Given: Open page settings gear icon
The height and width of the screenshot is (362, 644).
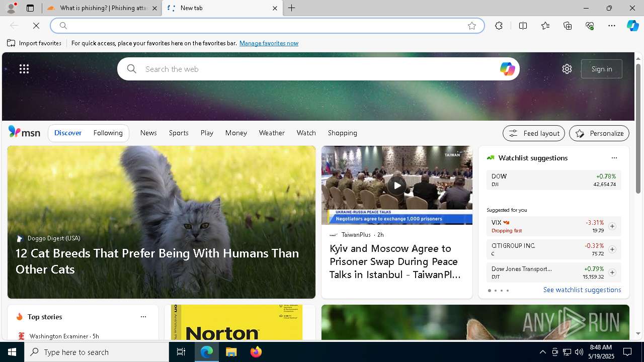Looking at the screenshot, I should [x=567, y=69].
